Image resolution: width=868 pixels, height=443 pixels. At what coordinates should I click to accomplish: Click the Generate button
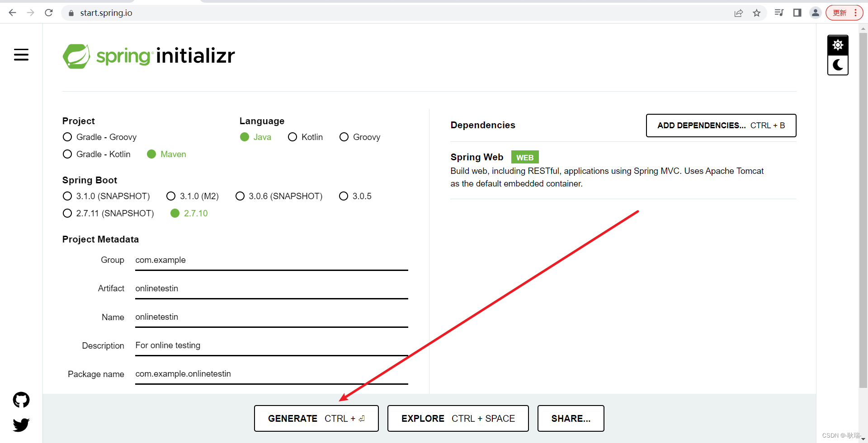[316, 419]
